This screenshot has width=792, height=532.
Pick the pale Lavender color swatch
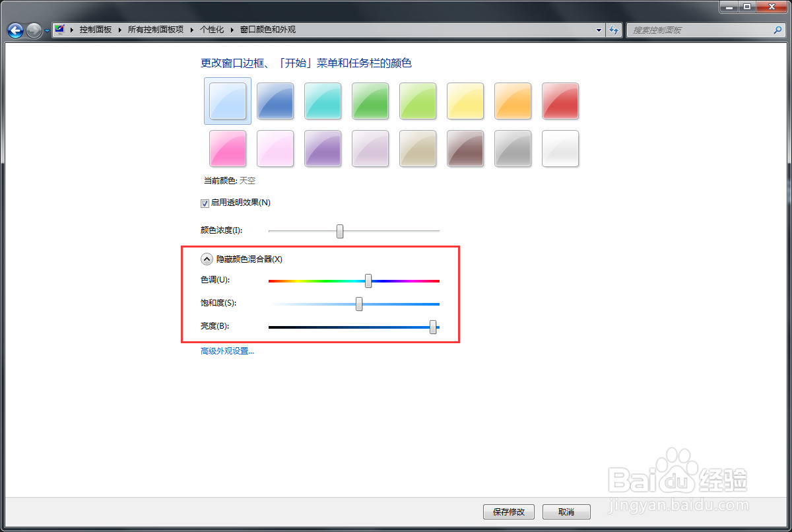pos(370,149)
